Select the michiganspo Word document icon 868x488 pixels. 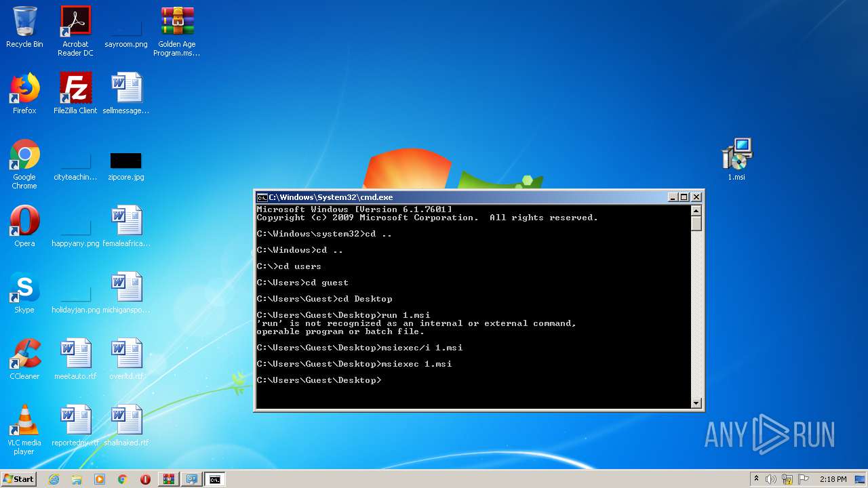(x=126, y=293)
